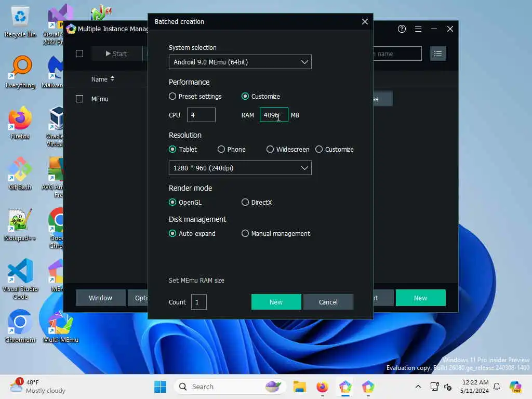This screenshot has width=532, height=399.
Task: Open Firefox from taskbar
Action: point(322,387)
